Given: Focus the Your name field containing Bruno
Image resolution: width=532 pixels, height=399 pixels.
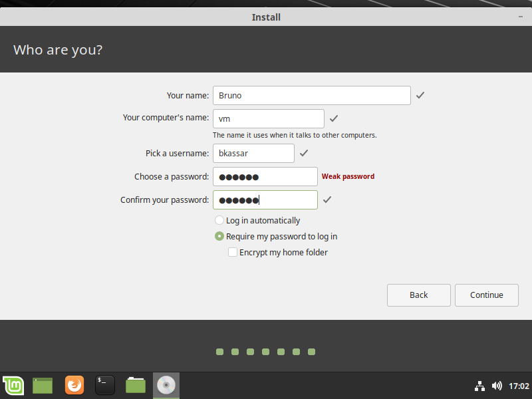Looking at the screenshot, I should click(x=312, y=95).
